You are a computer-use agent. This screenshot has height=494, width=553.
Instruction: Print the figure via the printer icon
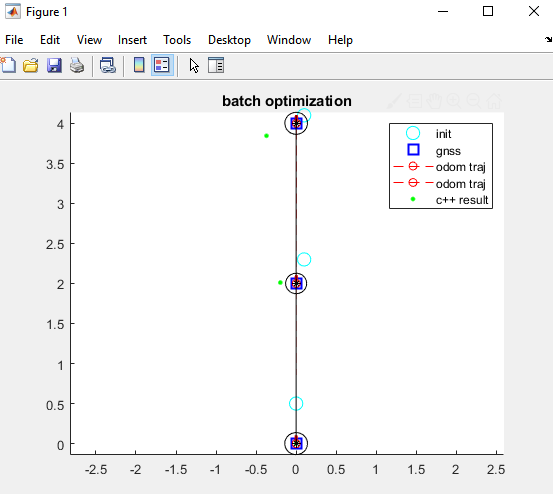[77, 65]
